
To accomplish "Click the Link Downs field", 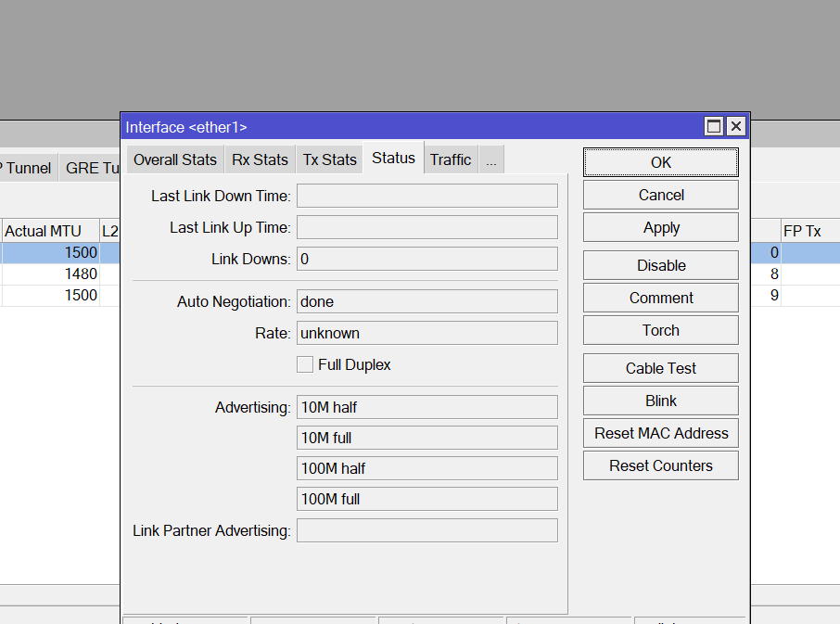I will coord(426,259).
